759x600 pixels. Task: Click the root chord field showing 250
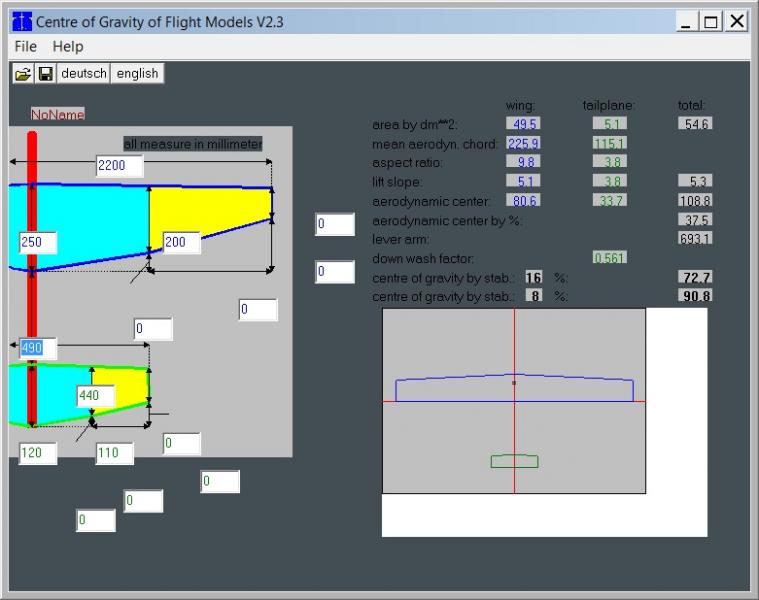click(x=38, y=242)
